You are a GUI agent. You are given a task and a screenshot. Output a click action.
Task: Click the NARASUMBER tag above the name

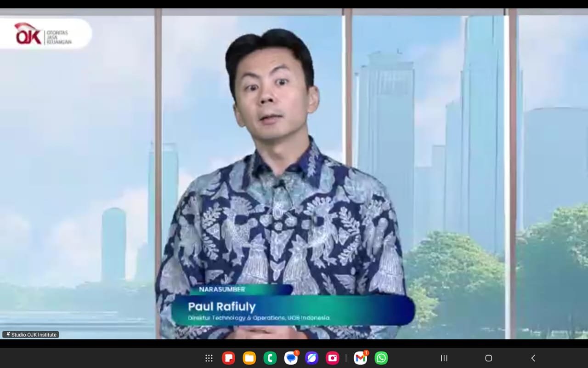click(x=222, y=289)
